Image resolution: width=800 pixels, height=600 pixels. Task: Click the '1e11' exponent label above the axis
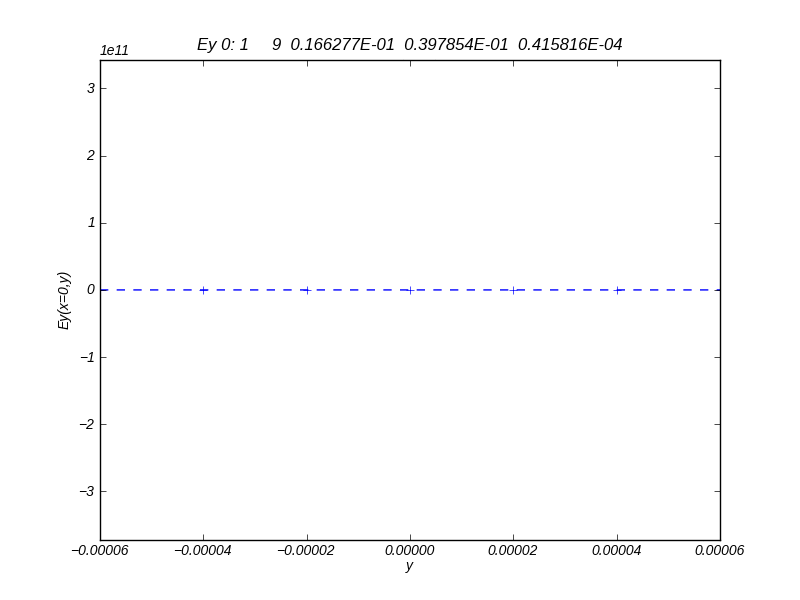click(x=114, y=51)
